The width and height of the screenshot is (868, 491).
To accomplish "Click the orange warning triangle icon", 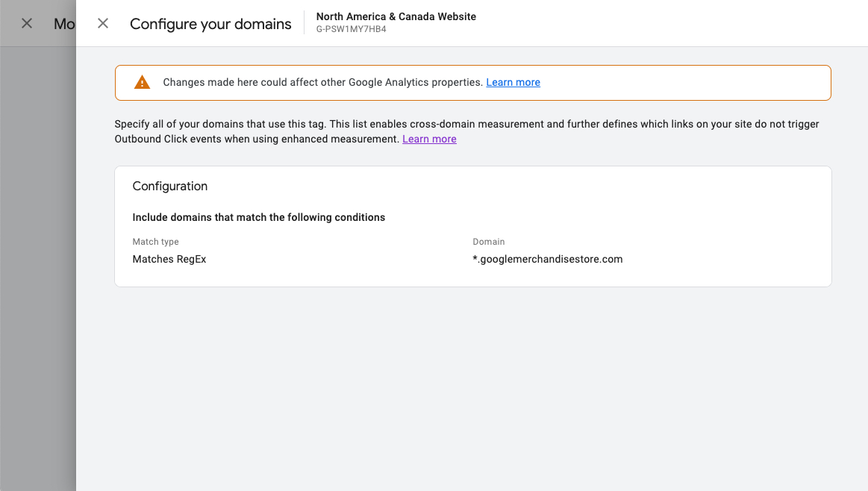I will click(142, 83).
